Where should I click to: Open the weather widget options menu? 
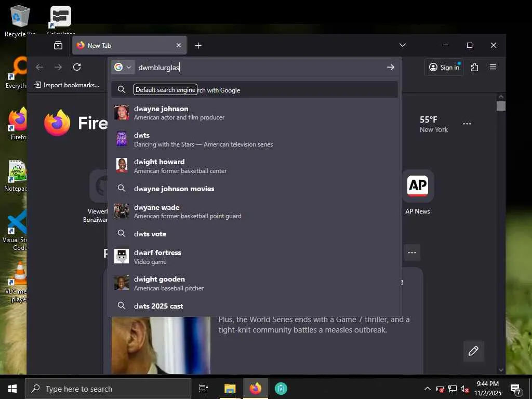(467, 124)
